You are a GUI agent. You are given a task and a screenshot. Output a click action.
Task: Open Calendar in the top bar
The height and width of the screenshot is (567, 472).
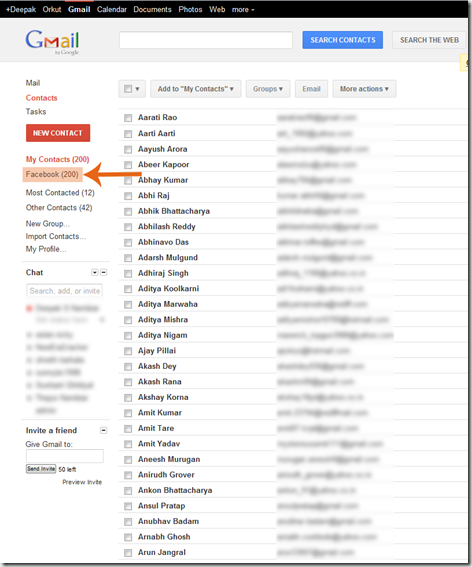click(x=112, y=9)
